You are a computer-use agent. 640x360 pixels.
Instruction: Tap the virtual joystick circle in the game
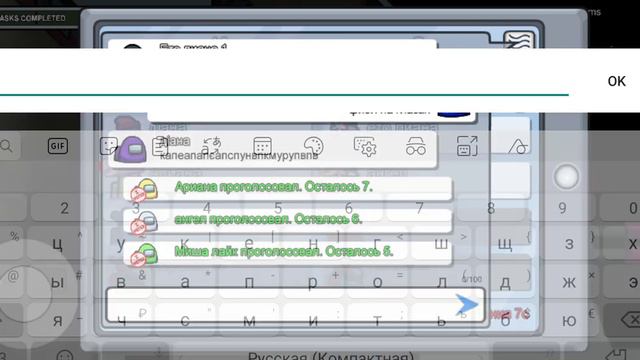tap(24, 294)
